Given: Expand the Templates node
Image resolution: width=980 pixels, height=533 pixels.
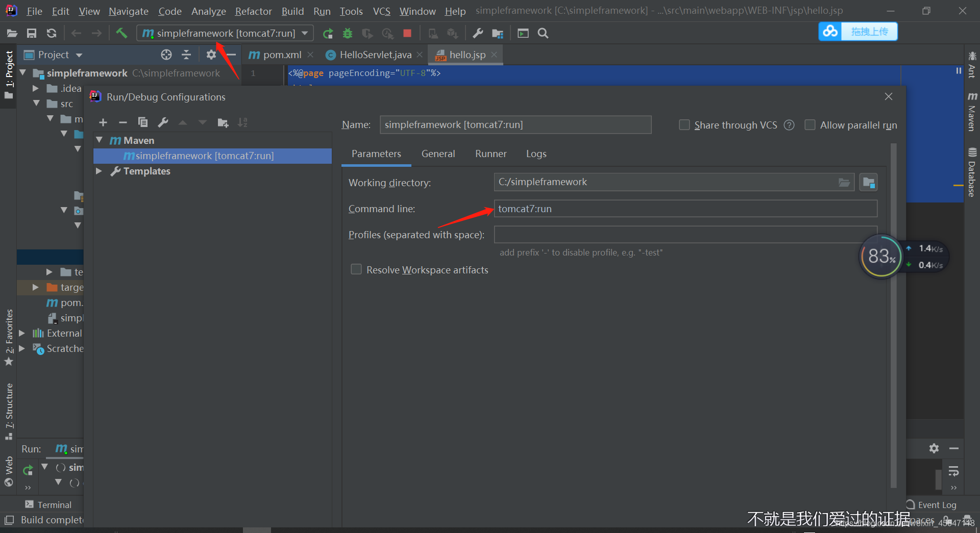Looking at the screenshot, I should 99,171.
